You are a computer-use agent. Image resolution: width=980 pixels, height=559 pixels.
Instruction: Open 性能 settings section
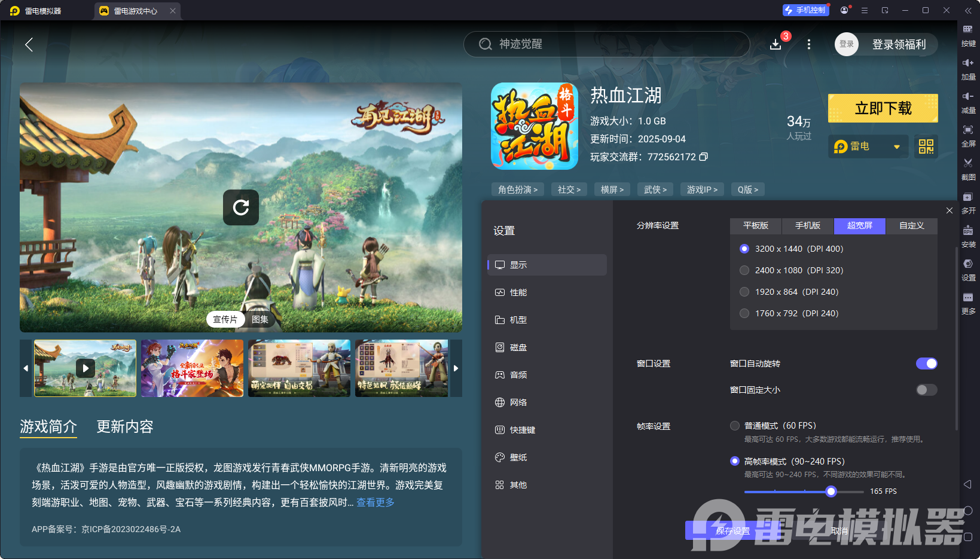547,292
